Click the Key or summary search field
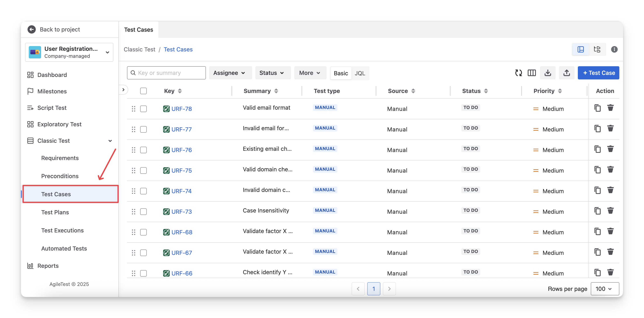The height and width of the screenshot is (318, 644). (166, 73)
